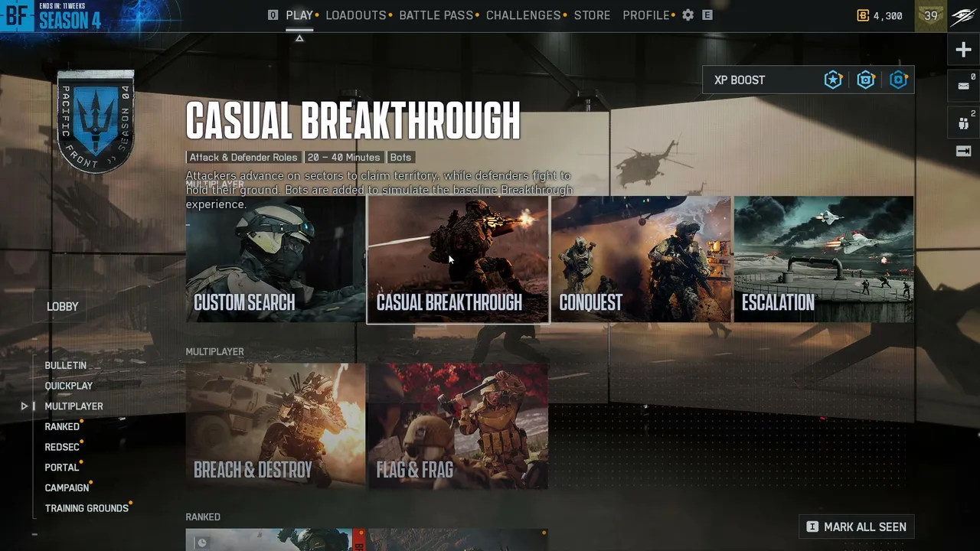This screenshot has height=551, width=980.
Task: Click the plus icon to add a squad member
Action: point(963,50)
